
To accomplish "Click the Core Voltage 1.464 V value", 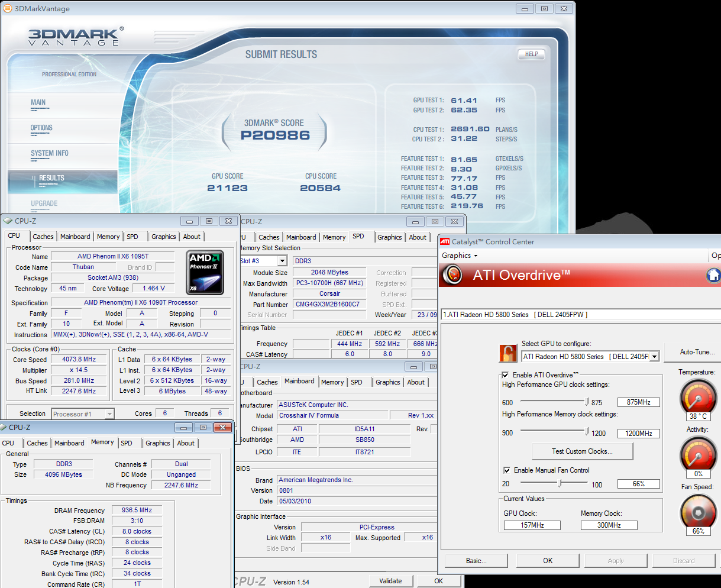I will click(154, 289).
